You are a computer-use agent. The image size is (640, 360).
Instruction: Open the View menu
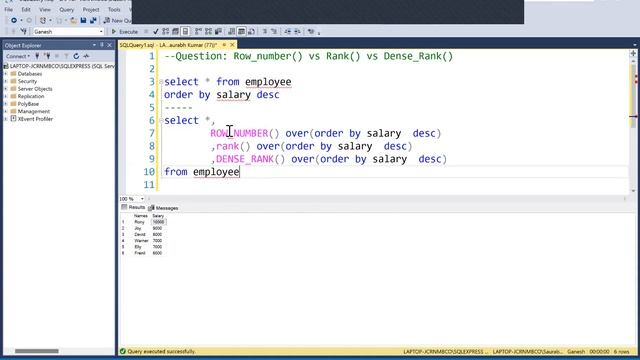click(45, 9)
